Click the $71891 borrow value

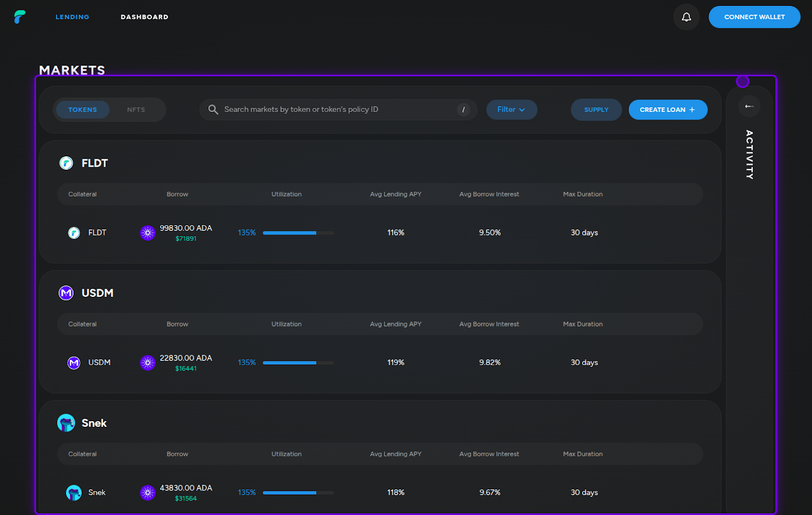(186, 239)
